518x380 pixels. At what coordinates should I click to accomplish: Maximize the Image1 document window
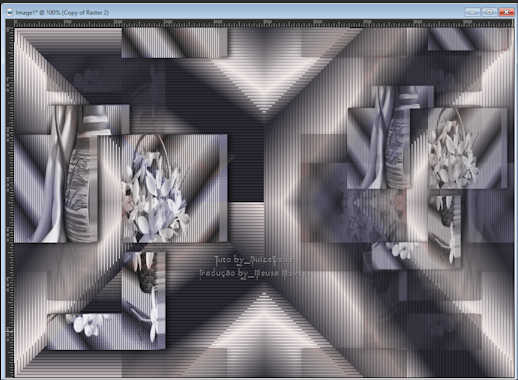click(489, 12)
